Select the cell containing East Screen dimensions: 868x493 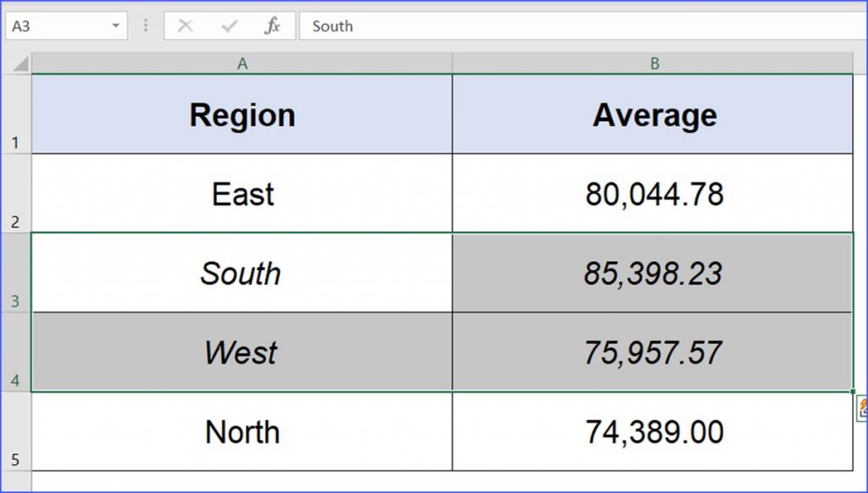click(x=242, y=194)
